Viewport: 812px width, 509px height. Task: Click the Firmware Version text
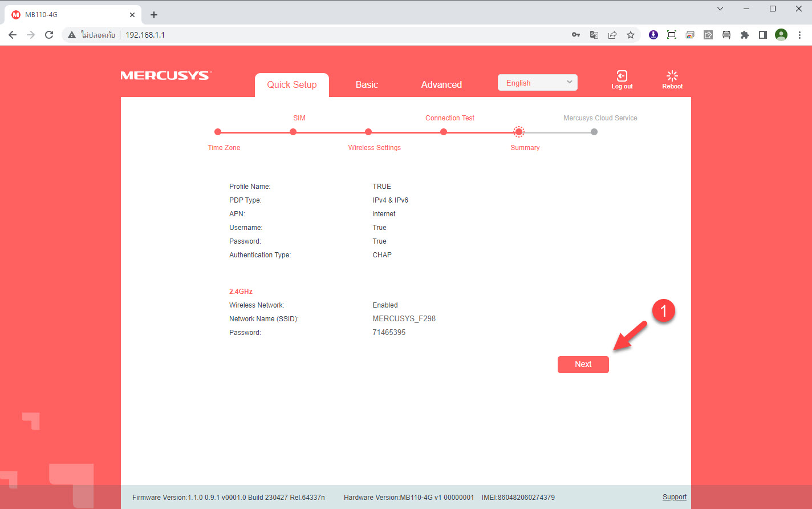(229, 498)
